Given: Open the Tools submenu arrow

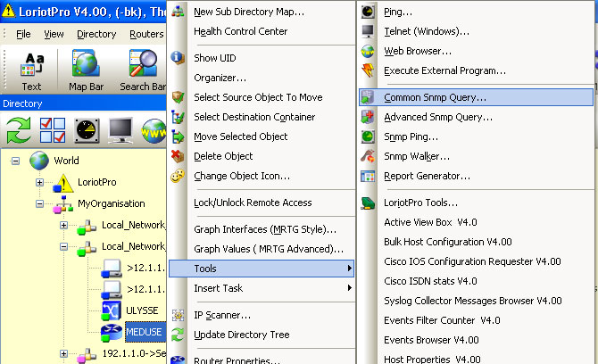Looking at the screenshot, I should point(349,269).
